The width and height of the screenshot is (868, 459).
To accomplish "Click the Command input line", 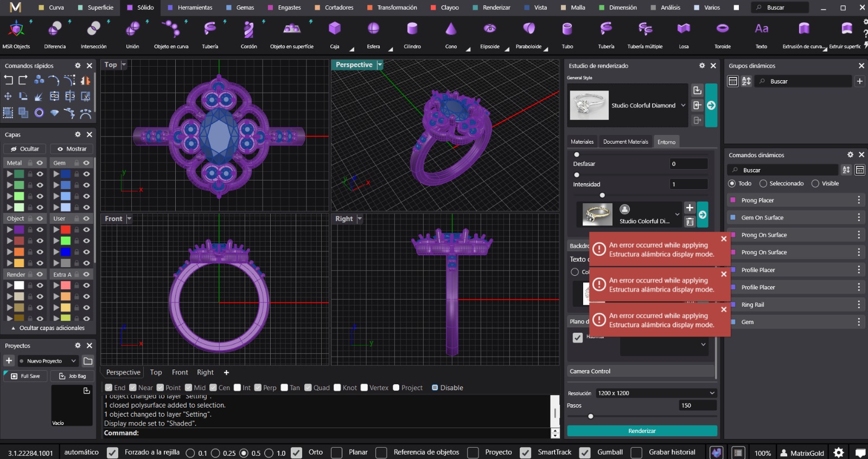I will (327, 433).
